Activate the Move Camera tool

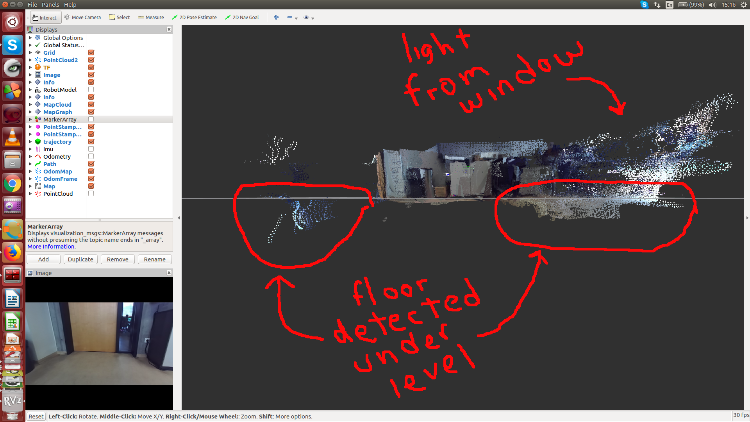pyautogui.click(x=80, y=17)
